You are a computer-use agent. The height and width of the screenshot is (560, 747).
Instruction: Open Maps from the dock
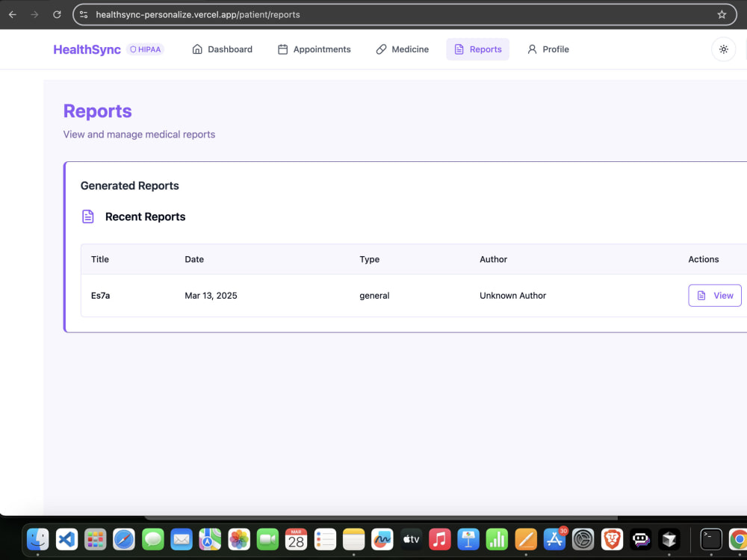click(x=210, y=540)
